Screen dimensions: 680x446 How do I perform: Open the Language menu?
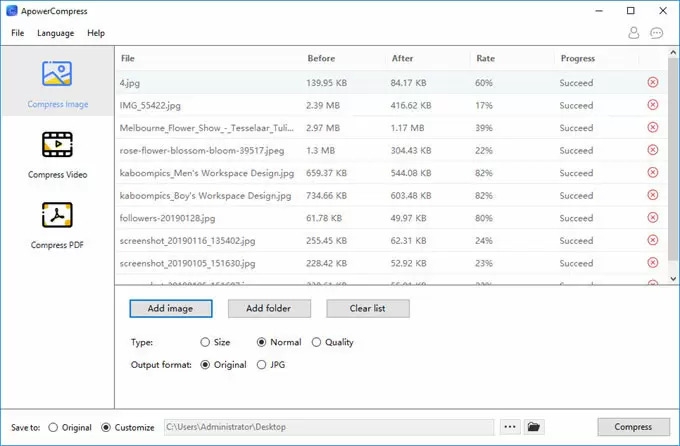[x=56, y=33]
